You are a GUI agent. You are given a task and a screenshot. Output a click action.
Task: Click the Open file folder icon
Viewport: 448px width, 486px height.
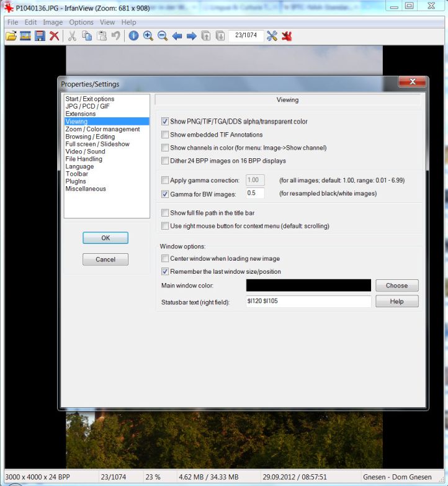[11, 36]
